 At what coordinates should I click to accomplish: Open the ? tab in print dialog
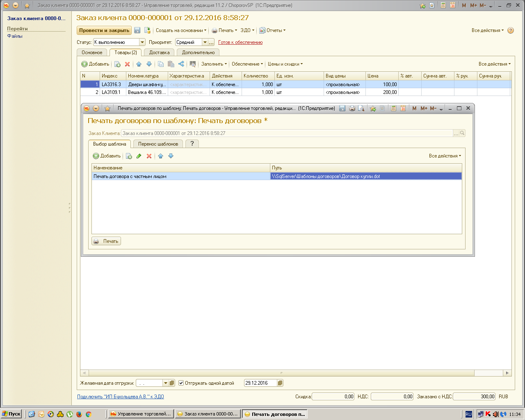[192, 144]
